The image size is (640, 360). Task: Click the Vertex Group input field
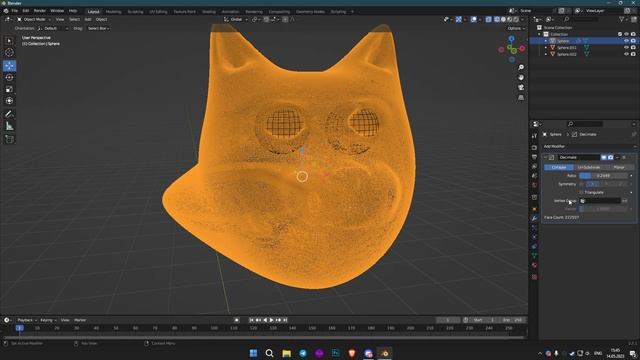pos(600,201)
